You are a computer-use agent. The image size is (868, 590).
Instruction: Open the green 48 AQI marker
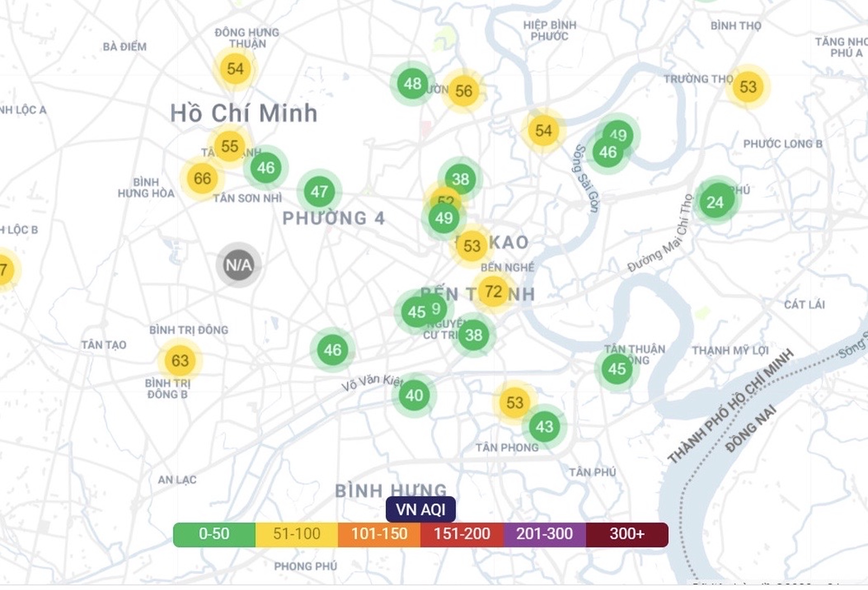click(412, 84)
